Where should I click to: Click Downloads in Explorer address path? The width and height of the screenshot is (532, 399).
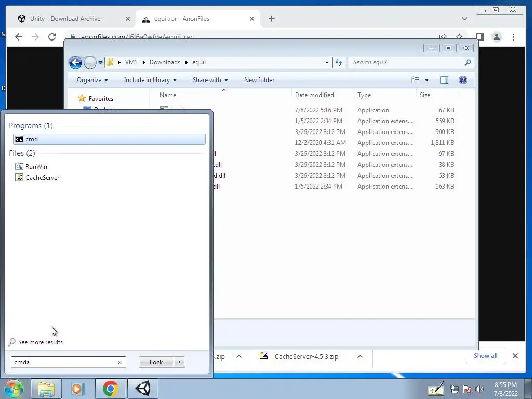[165, 62]
